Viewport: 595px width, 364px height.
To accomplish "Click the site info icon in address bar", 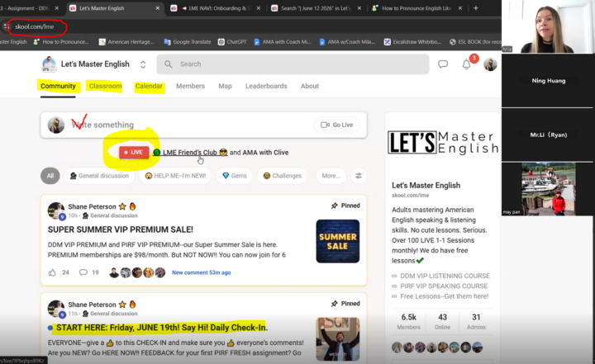I will click(6, 26).
